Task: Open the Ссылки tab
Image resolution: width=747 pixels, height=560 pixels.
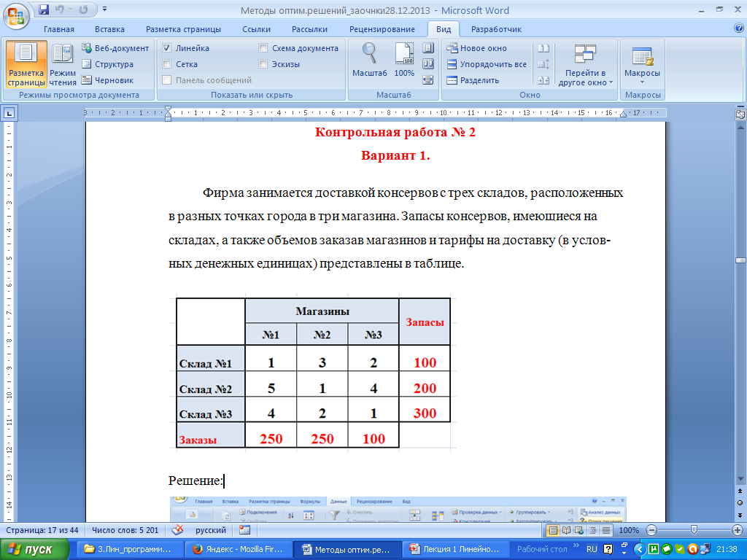Action: (x=256, y=29)
